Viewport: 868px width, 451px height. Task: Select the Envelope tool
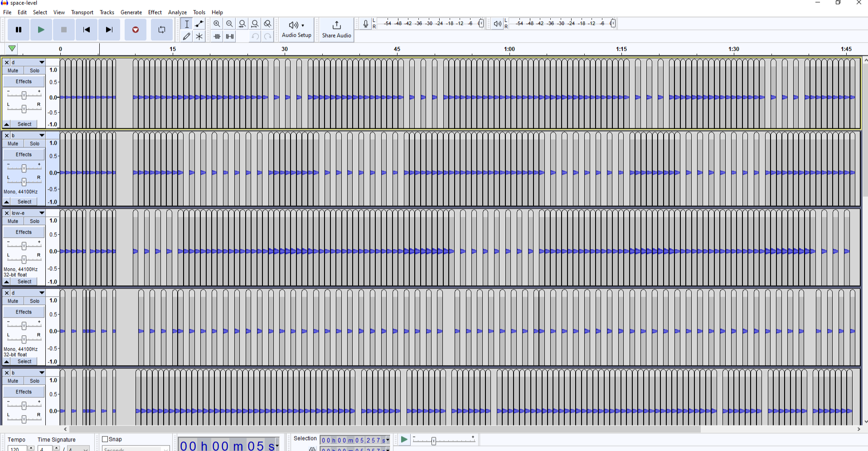coord(199,24)
